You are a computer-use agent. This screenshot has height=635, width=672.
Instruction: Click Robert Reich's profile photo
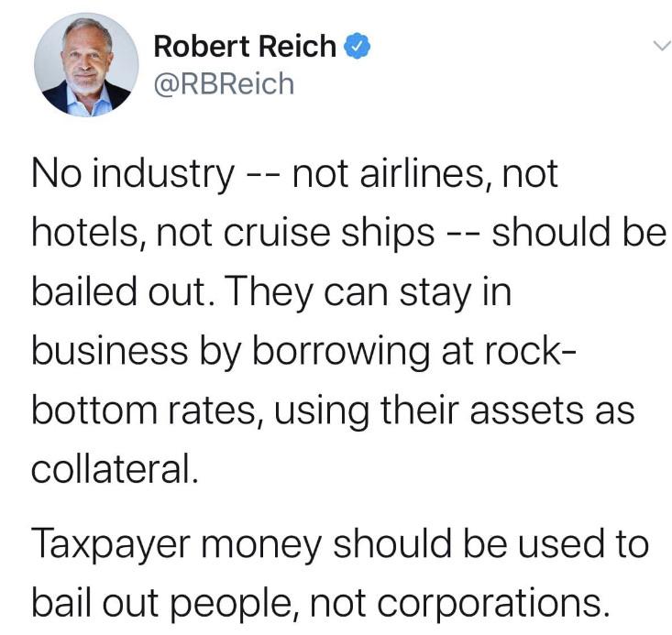[x=86, y=65]
